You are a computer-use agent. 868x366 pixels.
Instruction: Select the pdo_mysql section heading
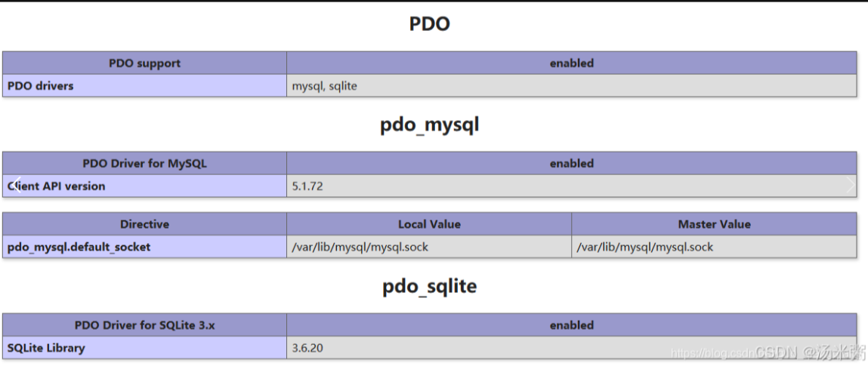[x=429, y=125]
